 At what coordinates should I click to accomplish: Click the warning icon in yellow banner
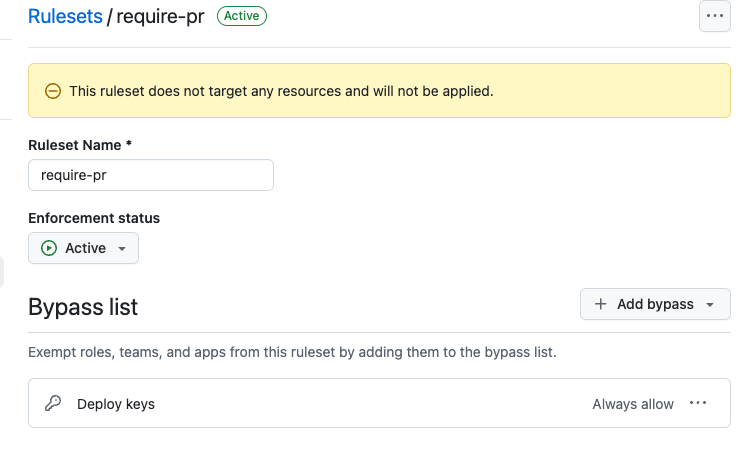(53, 91)
